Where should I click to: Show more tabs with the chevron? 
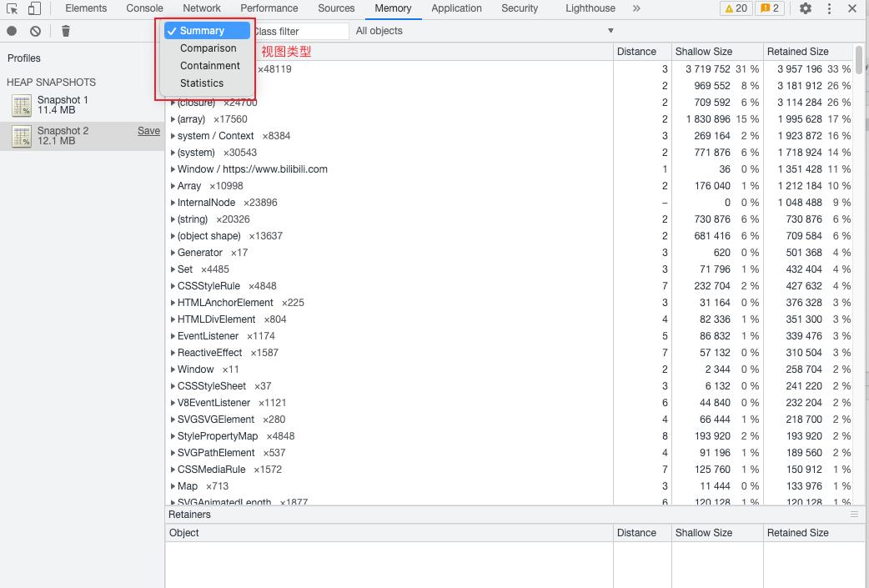(636, 8)
